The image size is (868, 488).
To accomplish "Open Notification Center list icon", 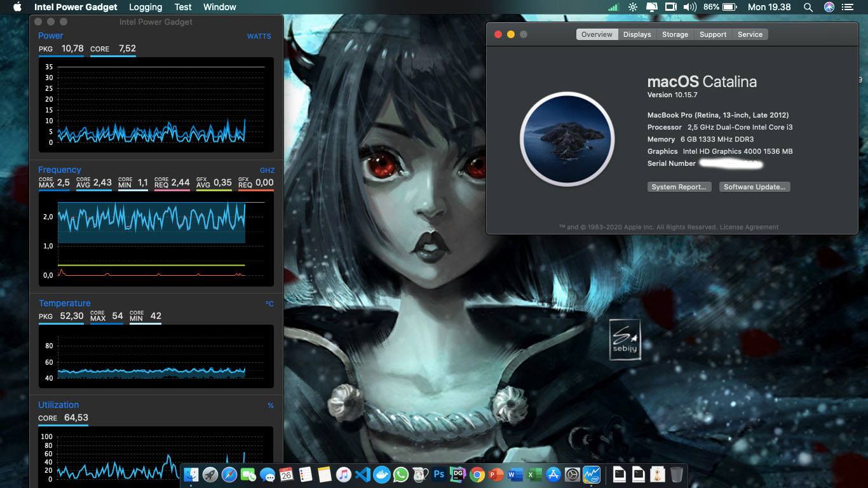I will (x=847, y=7).
